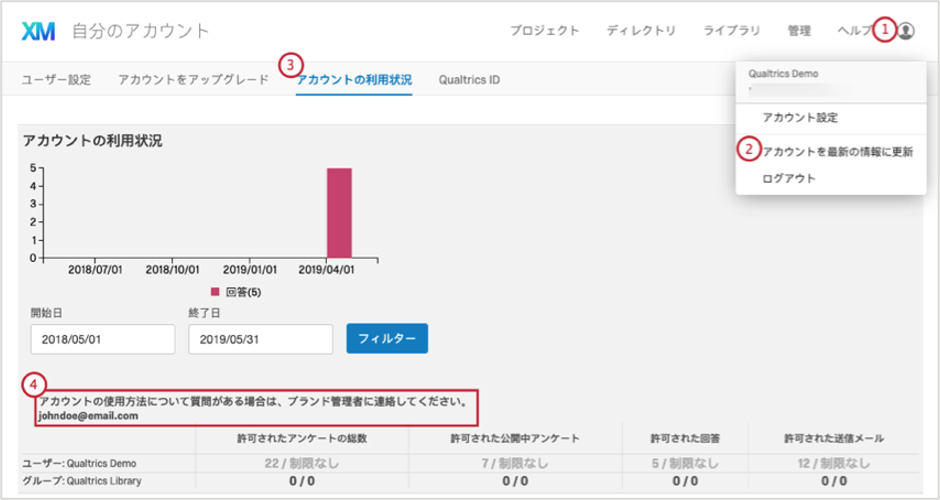This screenshot has height=500, width=940.
Task: Click the 2018/07/01 axis label in chart
Action: click(95, 270)
